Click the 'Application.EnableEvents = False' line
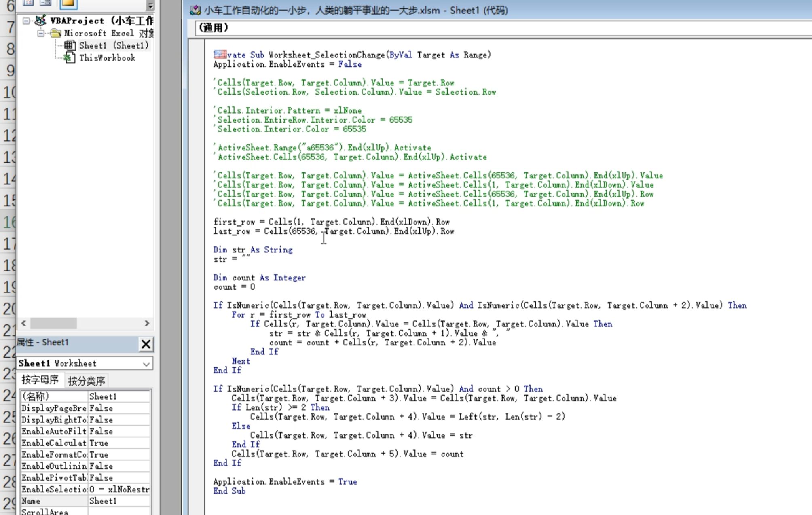 pos(288,64)
